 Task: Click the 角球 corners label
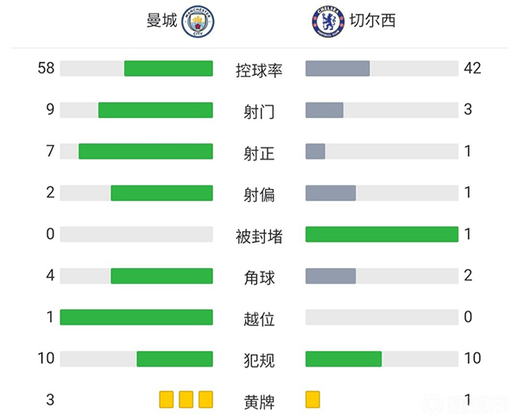[259, 277]
